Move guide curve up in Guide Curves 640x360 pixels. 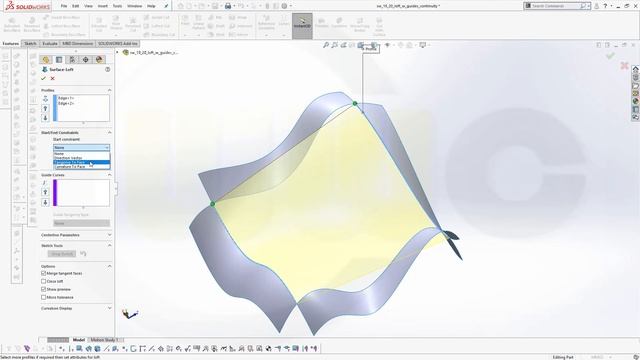45,192
